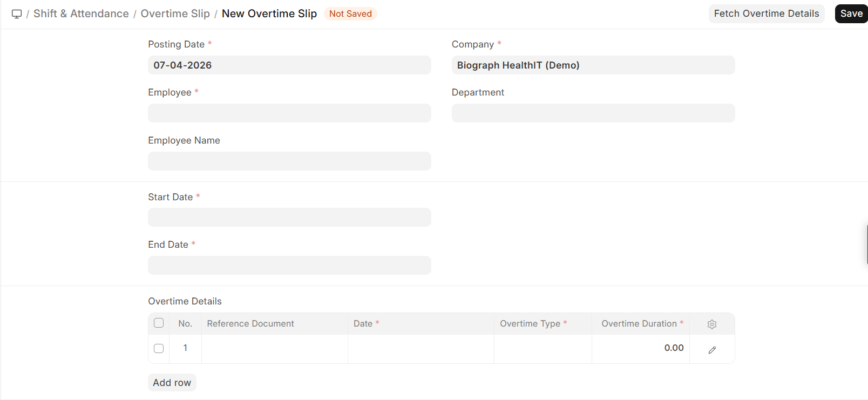The image size is (868, 400).
Task: Edit row 1 using the pencil icon
Action: [712, 349]
